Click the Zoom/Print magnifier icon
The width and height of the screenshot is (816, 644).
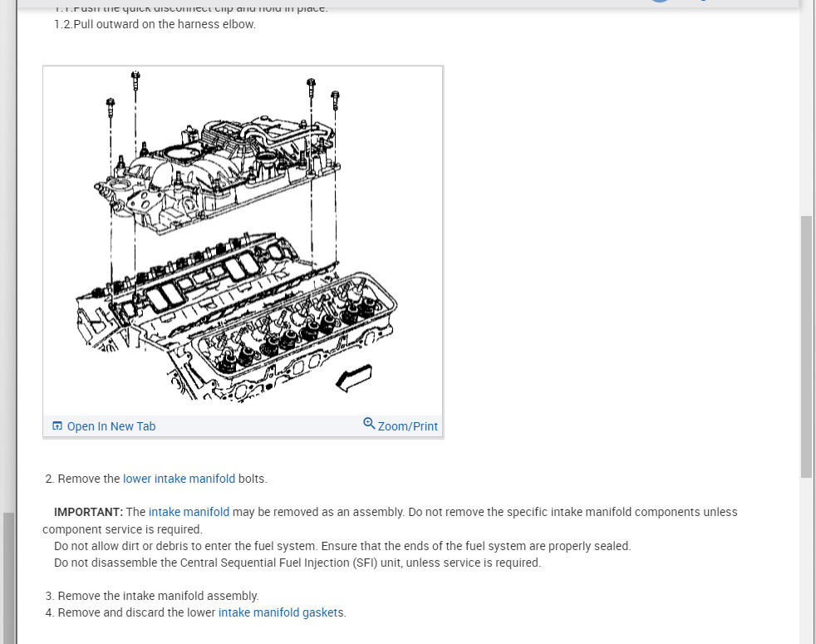click(x=369, y=423)
